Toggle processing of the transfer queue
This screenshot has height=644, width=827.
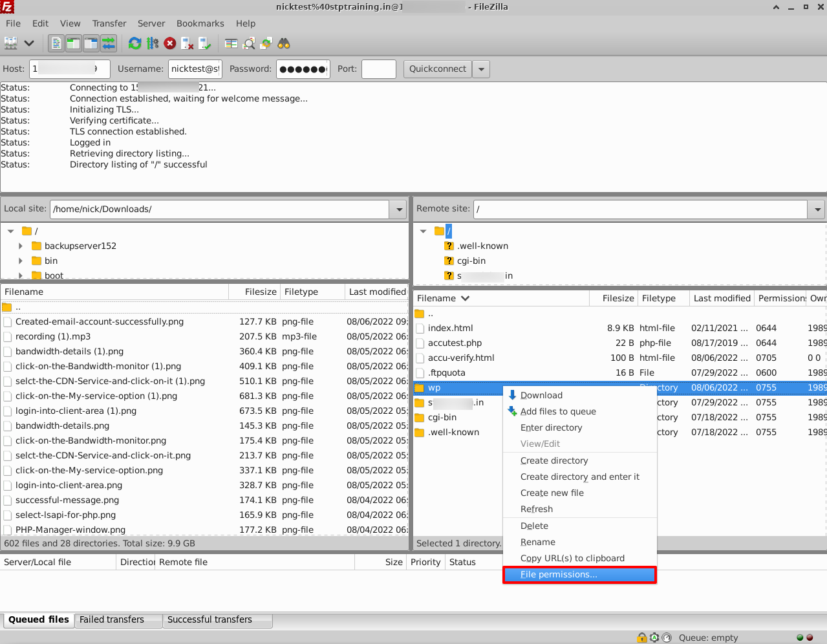coord(153,43)
